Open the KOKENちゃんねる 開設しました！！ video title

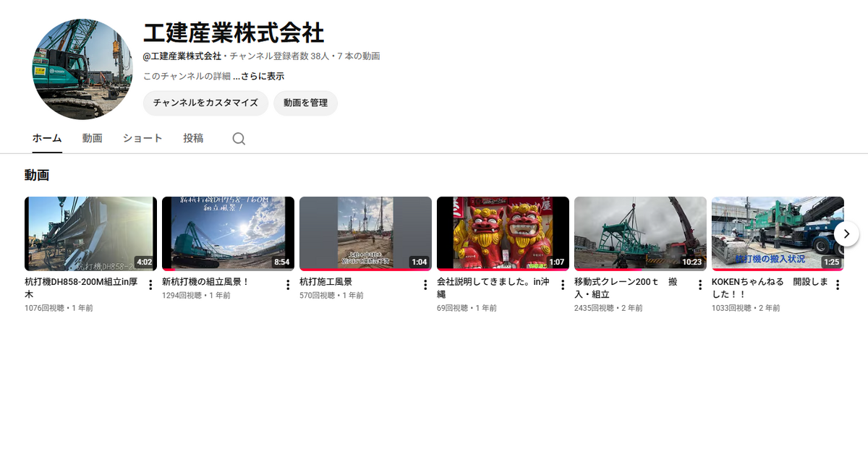pos(770,288)
